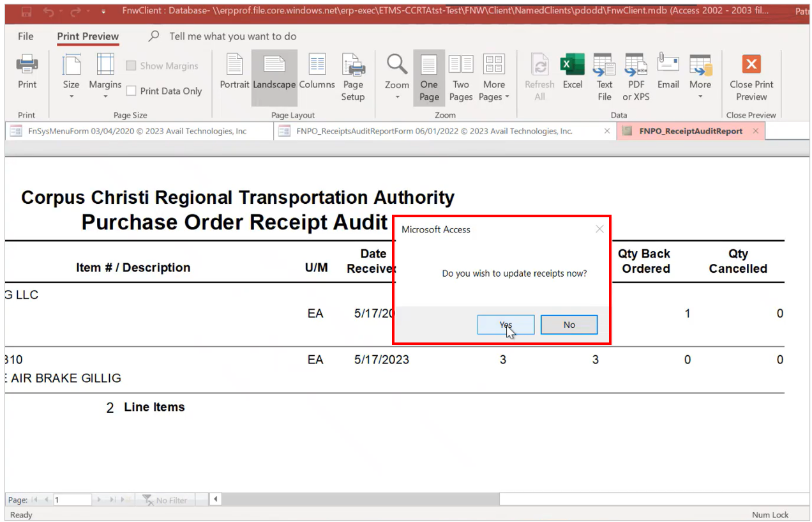Screen dimensions: 812x522
Task: Confirm updating receipts with Yes
Action: 506,325
